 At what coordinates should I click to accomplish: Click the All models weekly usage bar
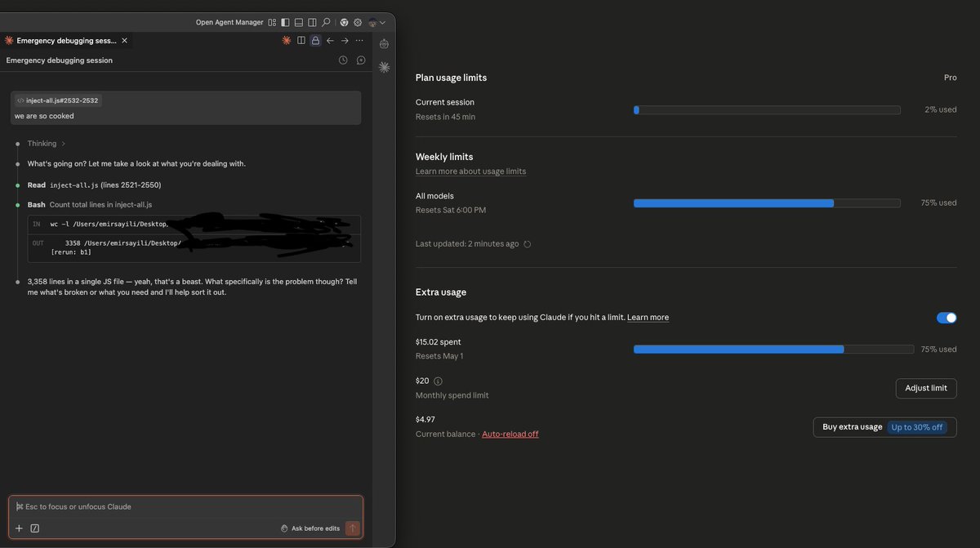coord(767,203)
